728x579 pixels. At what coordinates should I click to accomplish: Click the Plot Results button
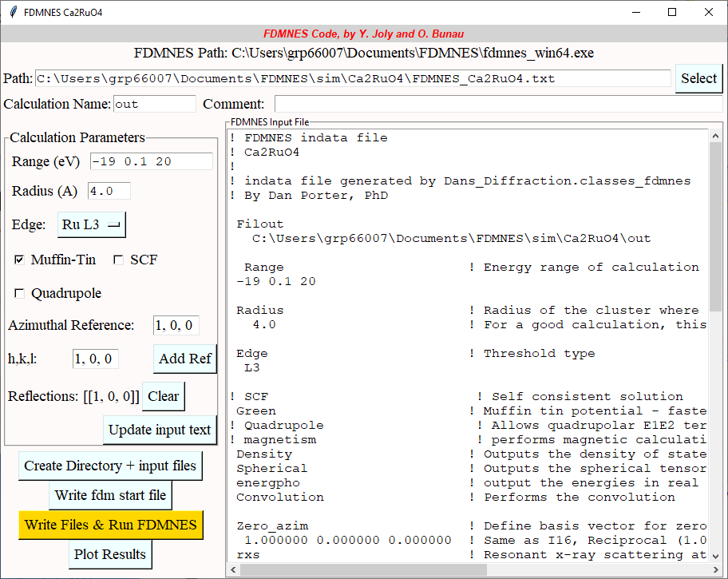(x=110, y=554)
